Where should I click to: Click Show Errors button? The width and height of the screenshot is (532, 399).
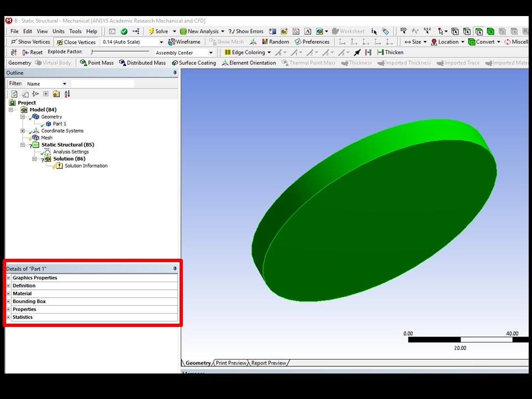pos(246,31)
